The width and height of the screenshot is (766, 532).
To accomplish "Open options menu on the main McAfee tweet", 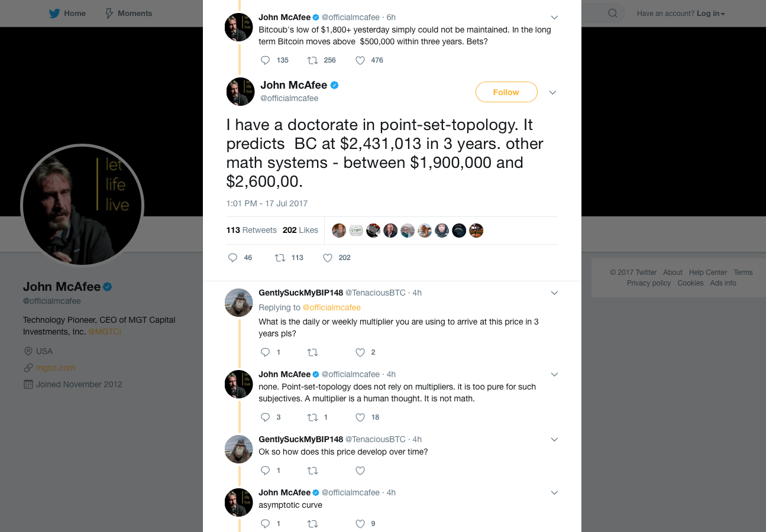I will click(x=552, y=92).
